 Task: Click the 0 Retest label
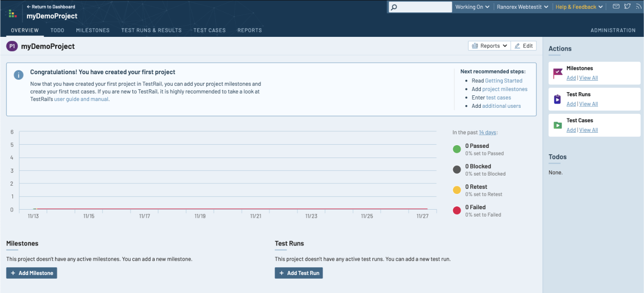(x=476, y=187)
